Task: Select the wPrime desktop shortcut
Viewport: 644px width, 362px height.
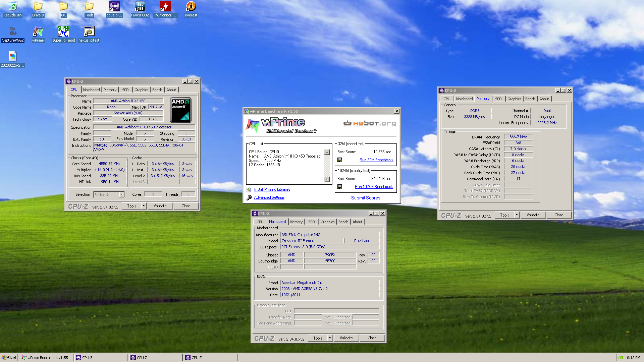Action: click(x=38, y=34)
